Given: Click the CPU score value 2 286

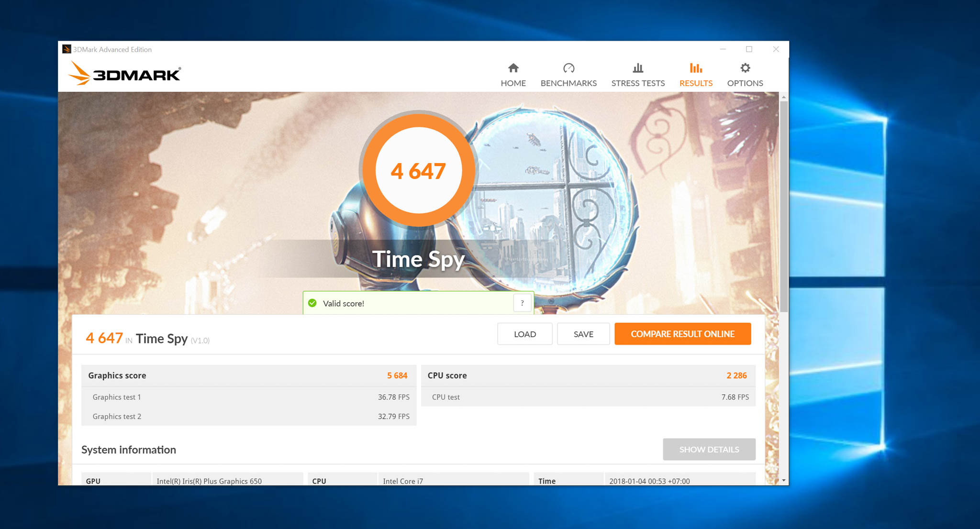Looking at the screenshot, I should (736, 375).
